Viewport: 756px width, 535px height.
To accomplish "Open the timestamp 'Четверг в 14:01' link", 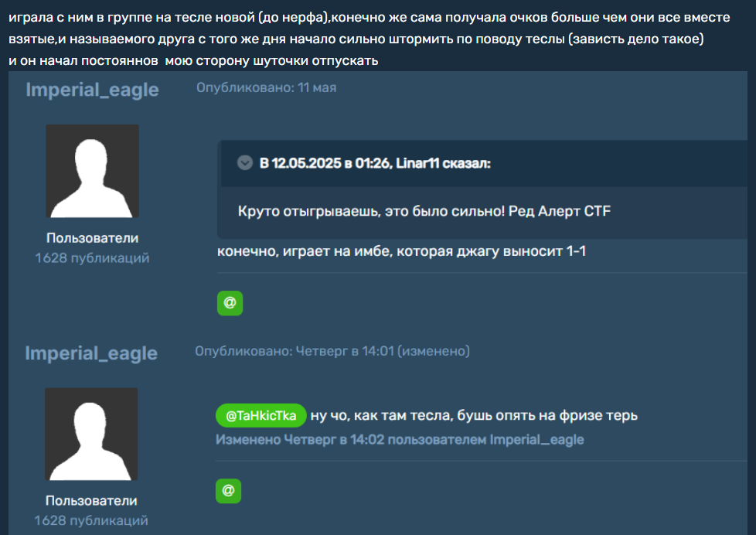I will click(345, 351).
